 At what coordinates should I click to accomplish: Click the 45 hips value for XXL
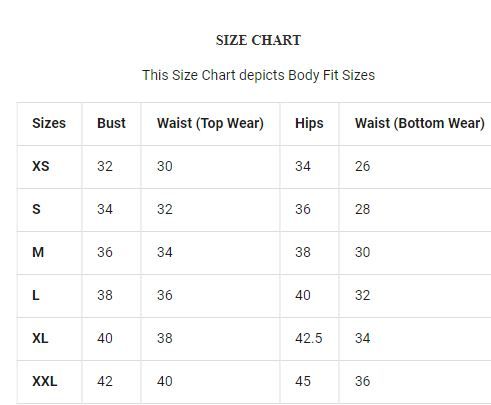303,381
